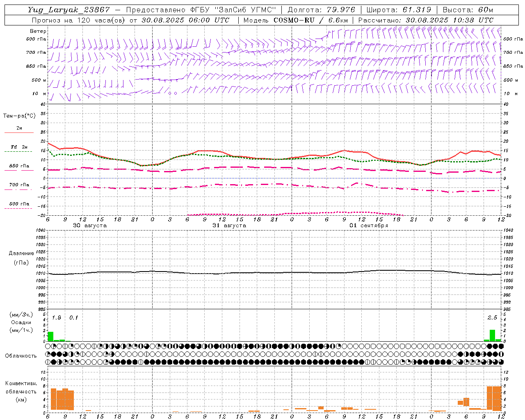Viewport: 525px width, 420px height.
Task: Click the 'Ветер' wind panel label
Action: [38, 31]
